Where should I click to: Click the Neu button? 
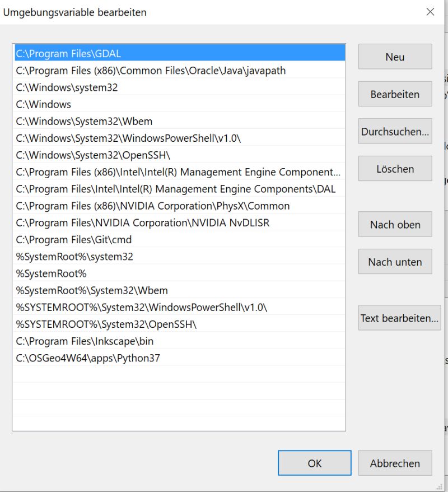[395, 57]
